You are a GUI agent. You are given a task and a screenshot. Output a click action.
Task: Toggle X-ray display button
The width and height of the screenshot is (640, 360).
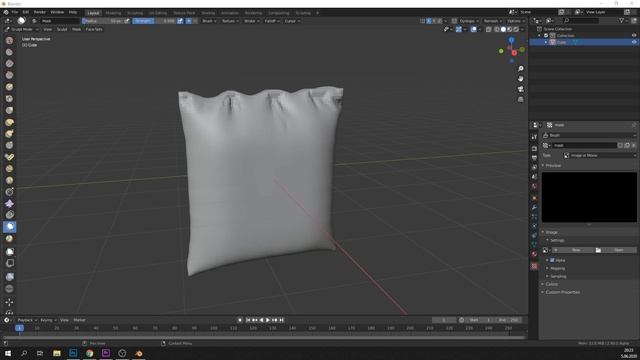(489, 29)
